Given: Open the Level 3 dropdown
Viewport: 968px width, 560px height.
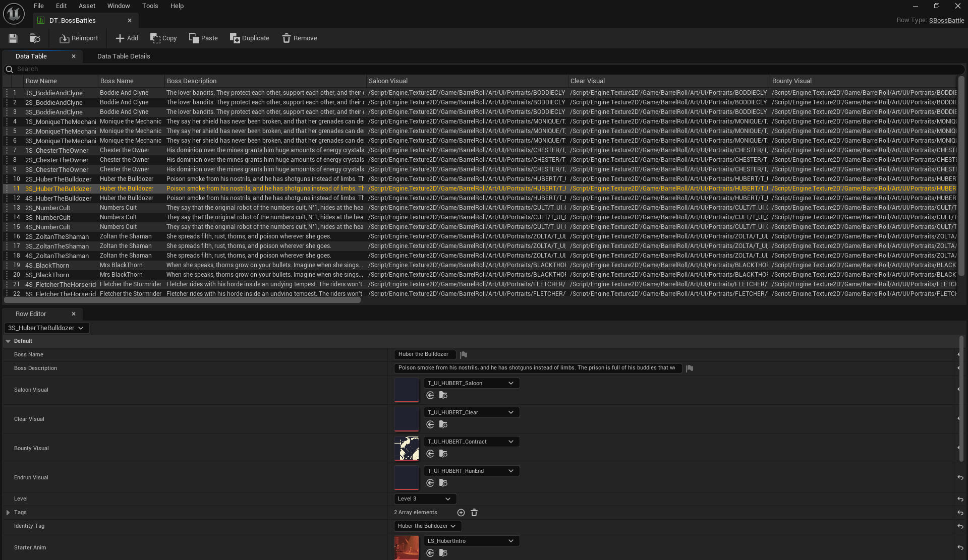Looking at the screenshot, I should (425, 499).
